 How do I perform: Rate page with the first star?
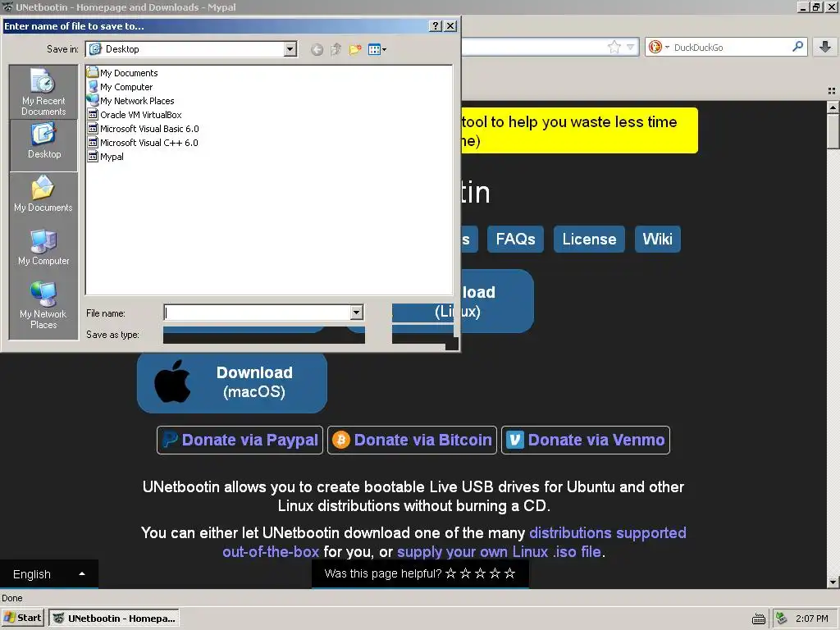tap(450, 573)
